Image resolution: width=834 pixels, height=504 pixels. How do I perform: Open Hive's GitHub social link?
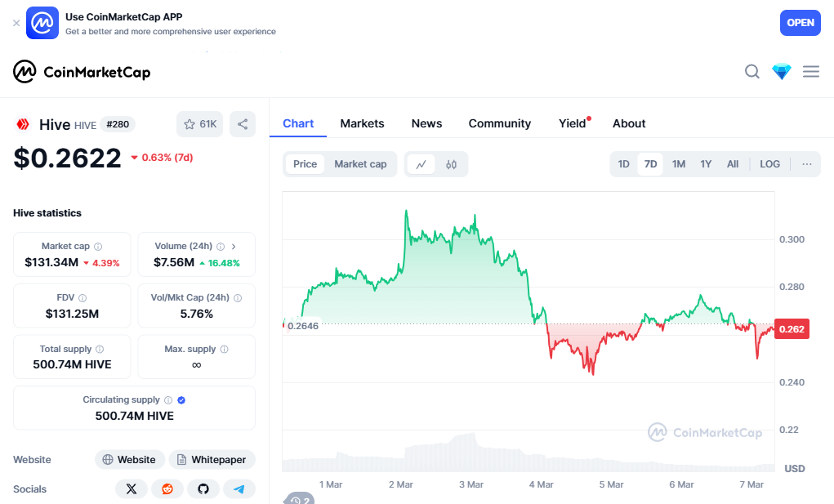203,489
